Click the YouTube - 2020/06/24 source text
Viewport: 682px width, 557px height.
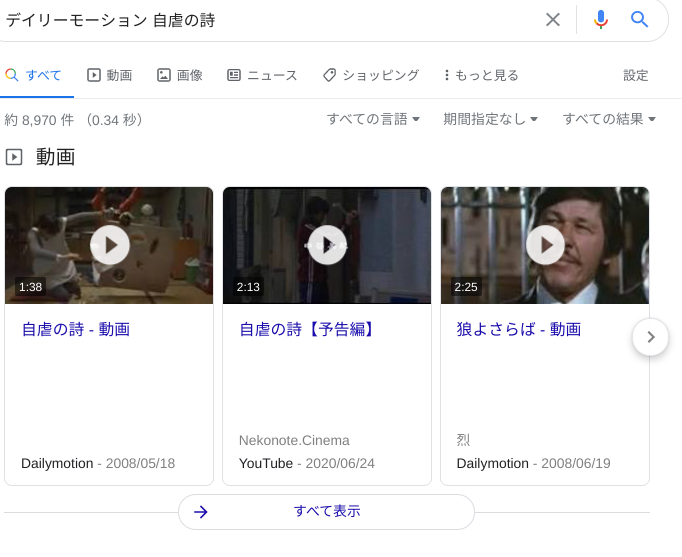(x=307, y=464)
